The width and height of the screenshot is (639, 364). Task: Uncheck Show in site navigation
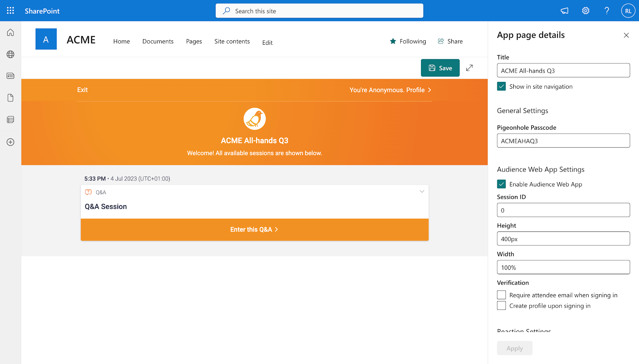coord(501,86)
